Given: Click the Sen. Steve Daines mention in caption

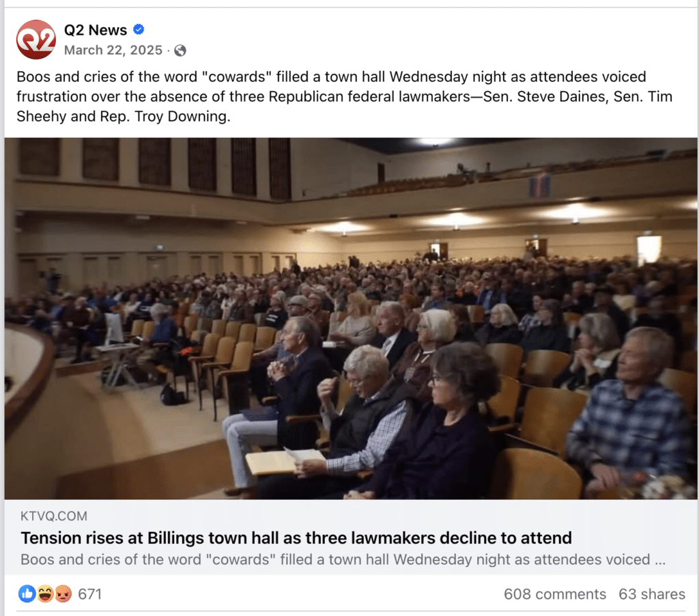Looking at the screenshot, I should 545,96.
